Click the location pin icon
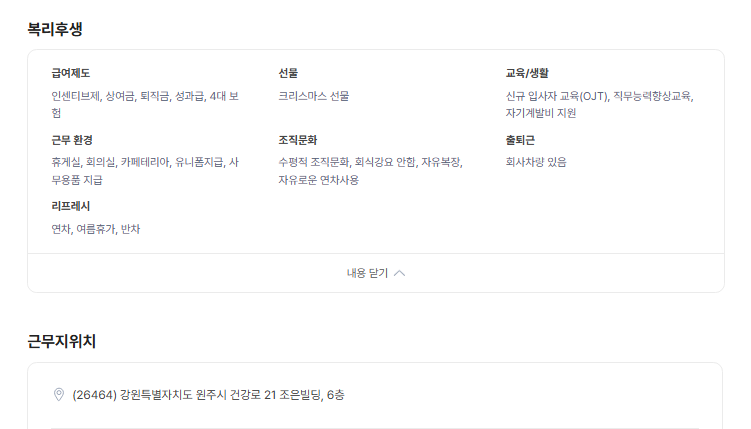The height and width of the screenshot is (429, 751). click(58, 394)
